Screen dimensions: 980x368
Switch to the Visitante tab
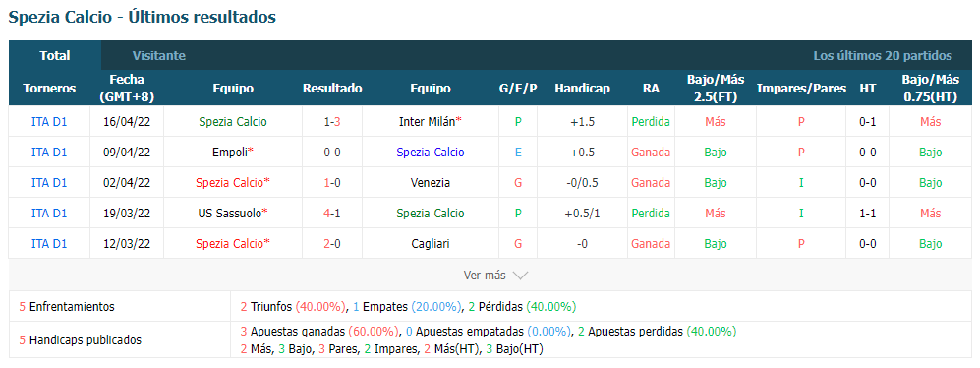pyautogui.click(x=159, y=56)
